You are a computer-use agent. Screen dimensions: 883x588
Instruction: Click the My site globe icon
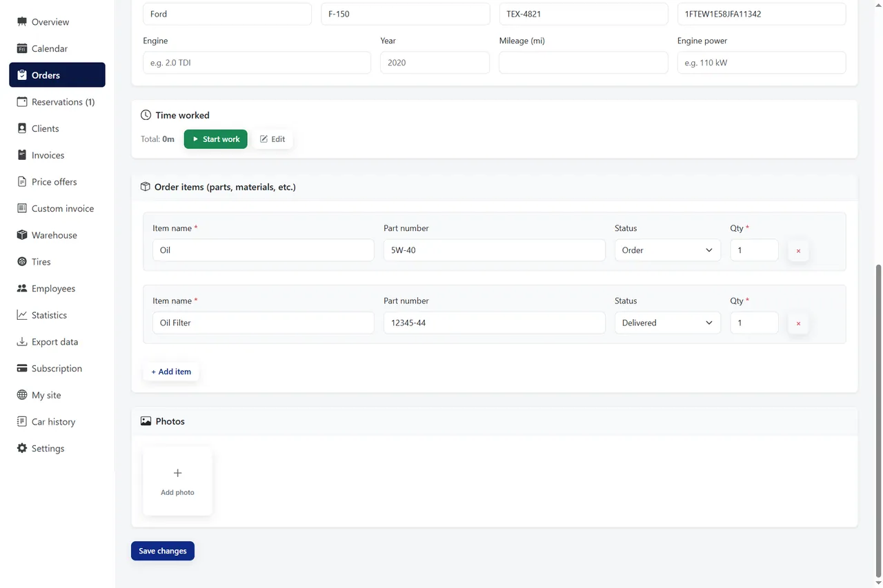pyautogui.click(x=22, y=395)
